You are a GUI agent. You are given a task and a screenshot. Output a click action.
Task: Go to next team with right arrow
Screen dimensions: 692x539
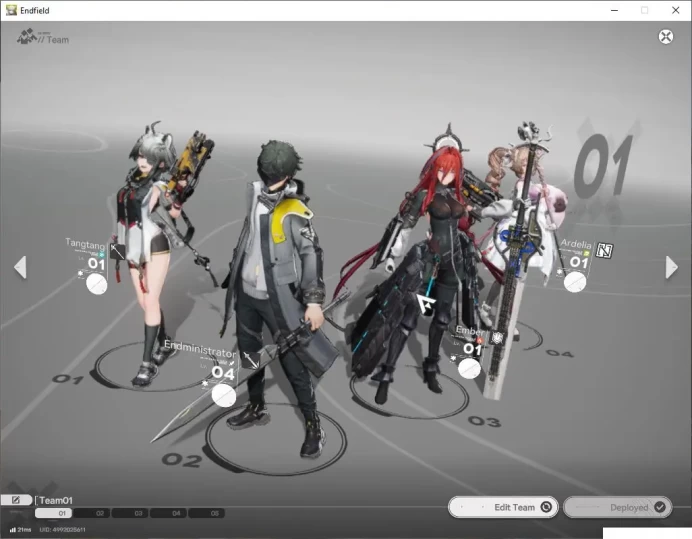point(671,267)
